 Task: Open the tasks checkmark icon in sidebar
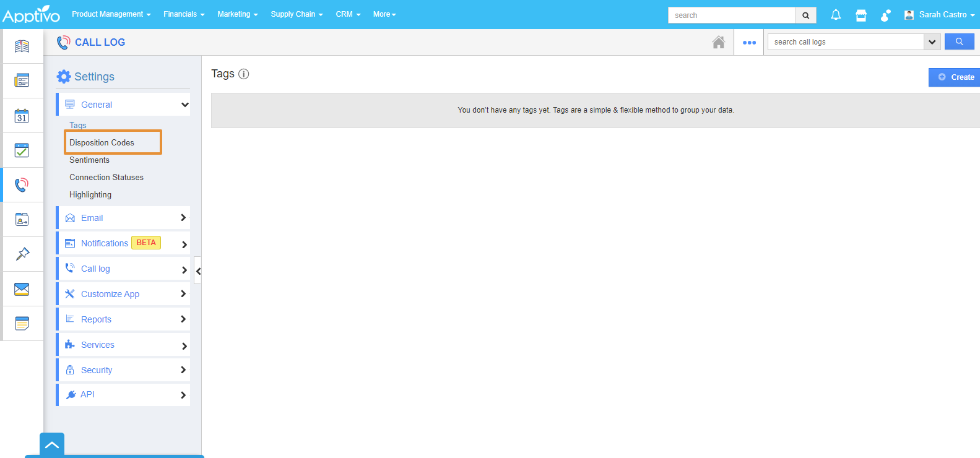[22, 150]
